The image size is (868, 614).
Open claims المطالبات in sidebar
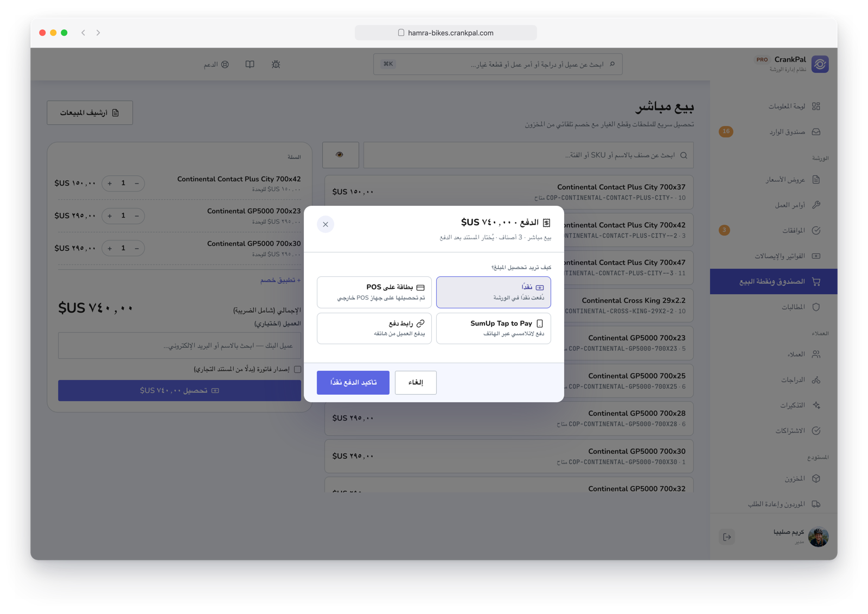pos(774,307)
